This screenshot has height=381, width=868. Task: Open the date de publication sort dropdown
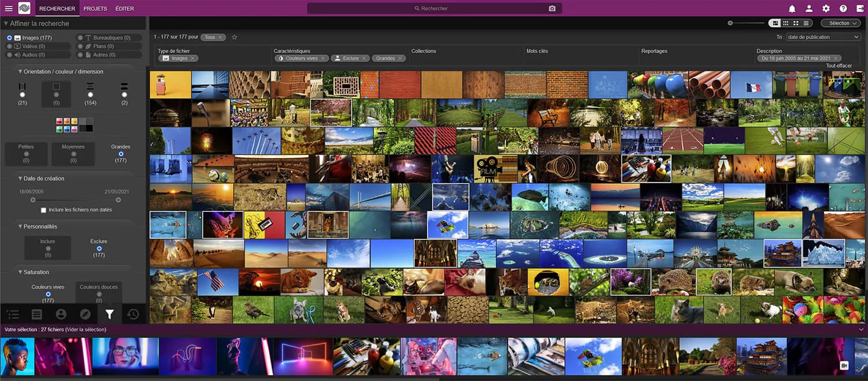(x=823, y=37)
